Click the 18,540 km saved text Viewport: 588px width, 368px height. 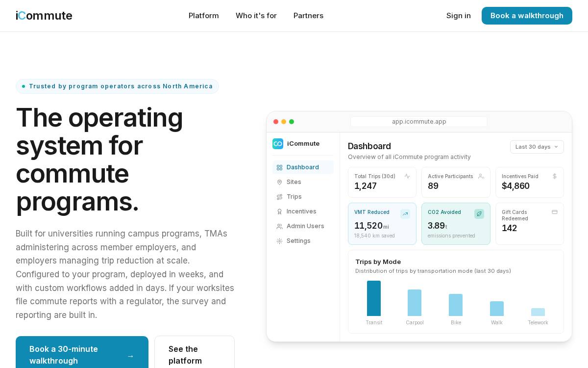(374, 236)
